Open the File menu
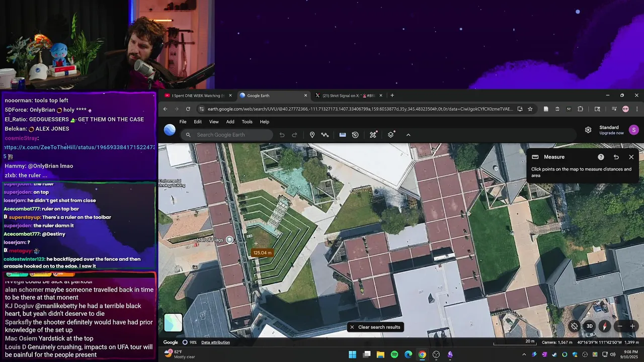Image resolution: width=644 pixels, height=362 pixels. point(183,122)
